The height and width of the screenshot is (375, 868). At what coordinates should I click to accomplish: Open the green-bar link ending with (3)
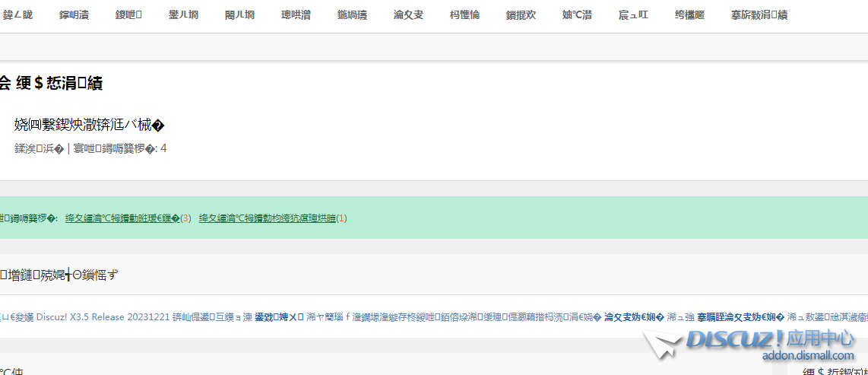pos(128,218)
